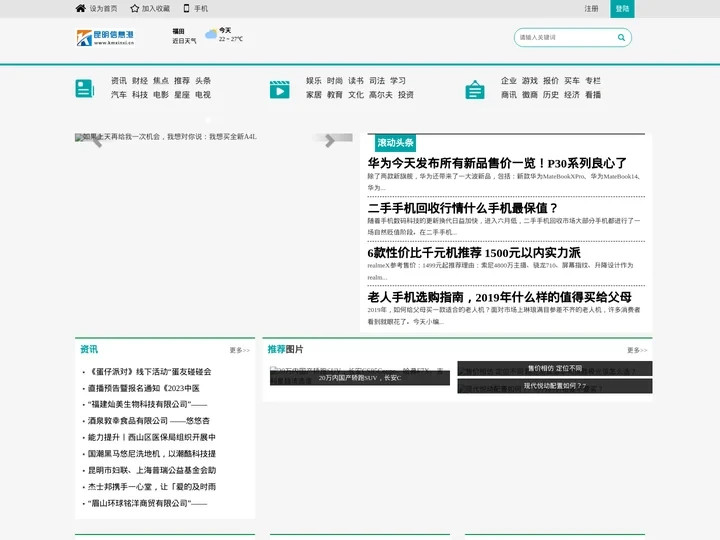Visit the 高尔夫 section
Screen dimensions: 720x540
click(381, 95)
